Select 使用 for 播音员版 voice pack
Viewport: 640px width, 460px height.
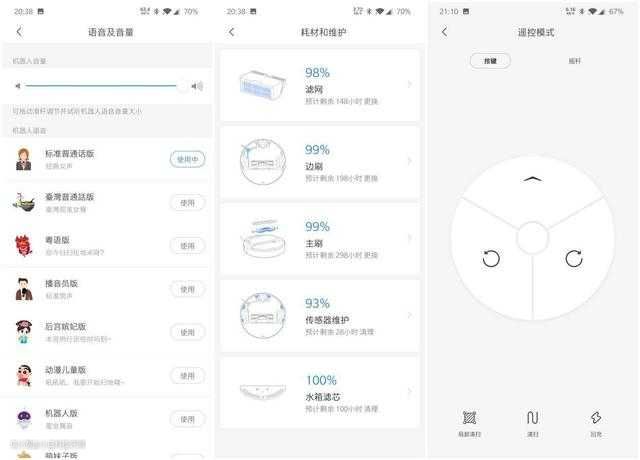[x=187, y=289]
